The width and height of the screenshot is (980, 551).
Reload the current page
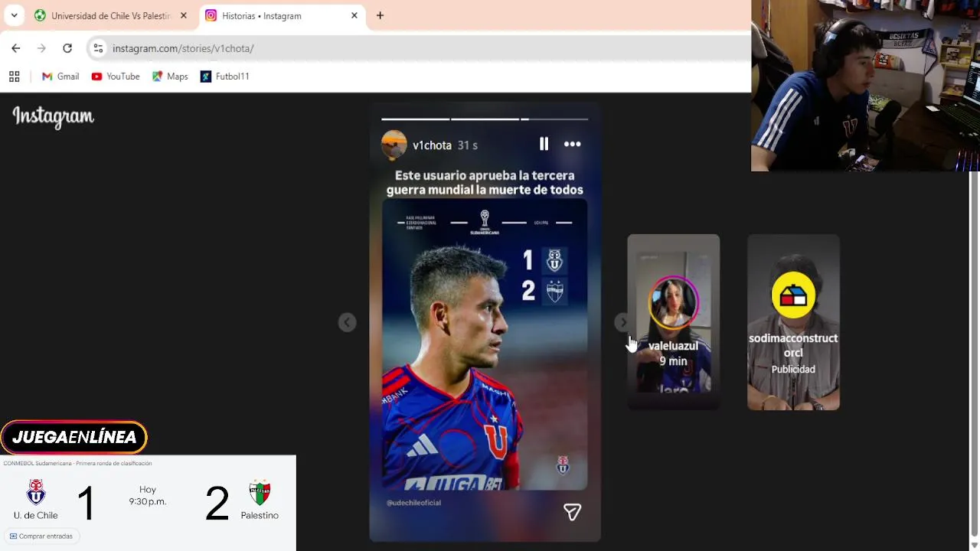[67, 48]
